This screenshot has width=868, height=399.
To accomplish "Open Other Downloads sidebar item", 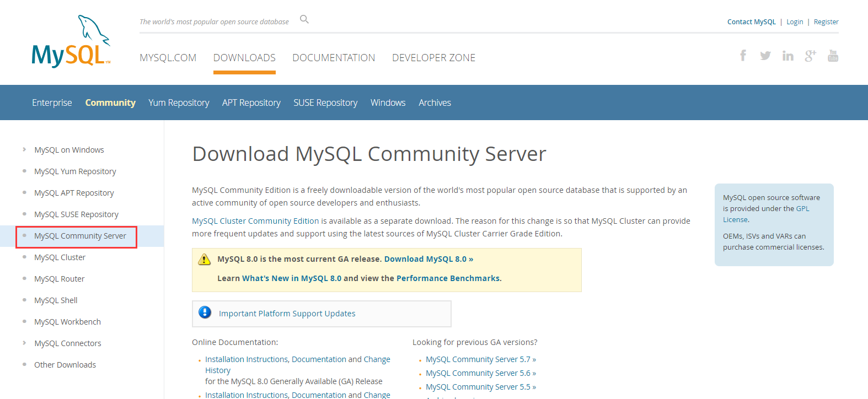I will [x=65, y=365].
